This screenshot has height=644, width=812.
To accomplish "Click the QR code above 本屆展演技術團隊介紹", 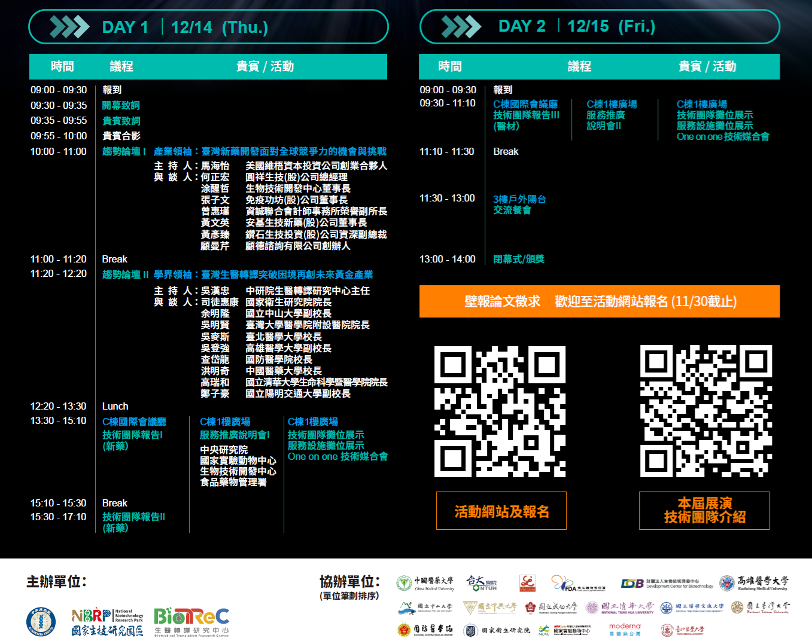I will (x=706, y=411).
